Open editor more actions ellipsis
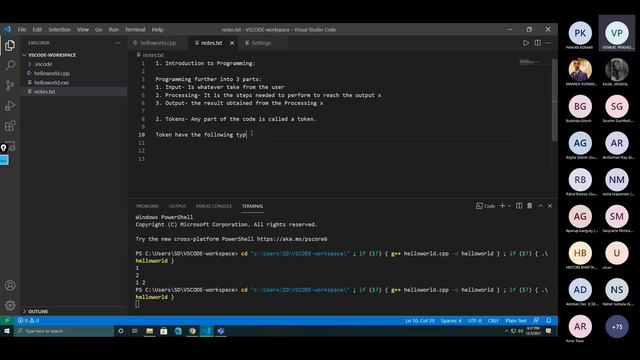This screenshot has width=640, height=360. pyautogui.click(x=548, y=43)
